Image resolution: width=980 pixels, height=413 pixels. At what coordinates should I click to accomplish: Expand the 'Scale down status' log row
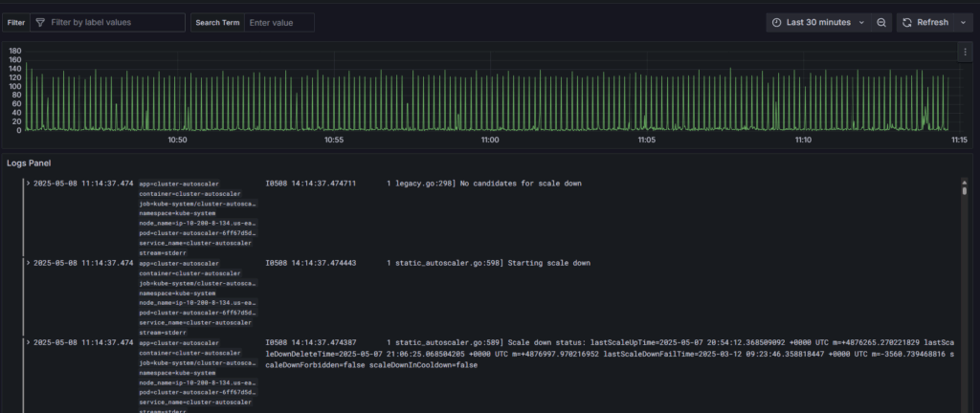29,341
